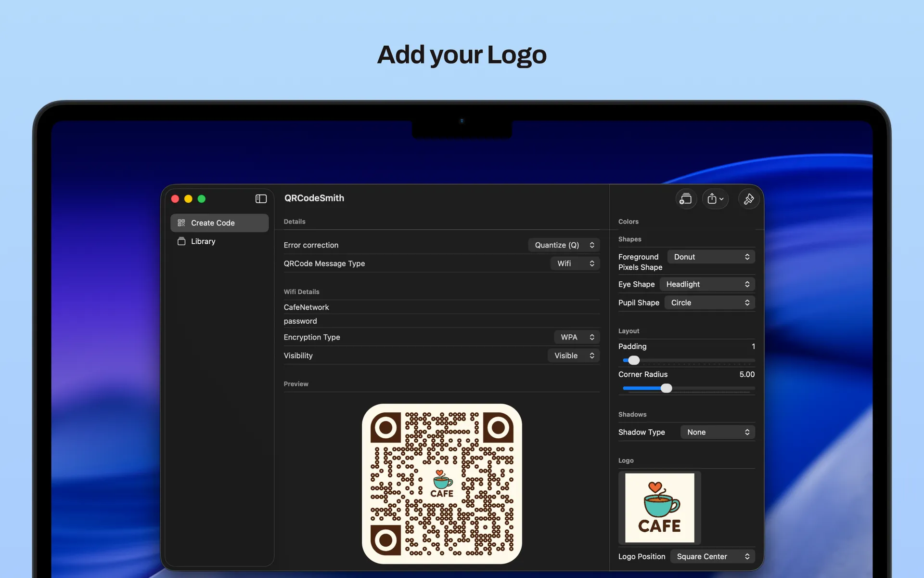Screen dimensions: 924x578
Task: Click the Create Code QR icon
Action: click(x=181, y=223)
